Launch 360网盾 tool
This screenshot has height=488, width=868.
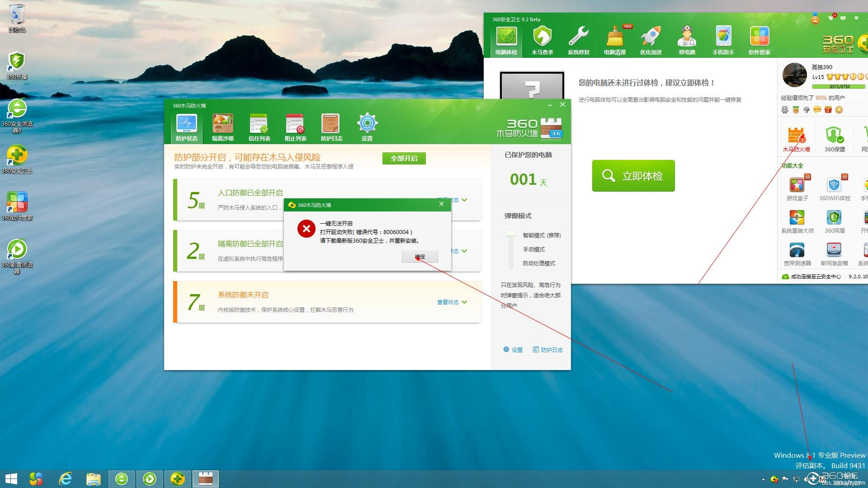click(834, 221)
